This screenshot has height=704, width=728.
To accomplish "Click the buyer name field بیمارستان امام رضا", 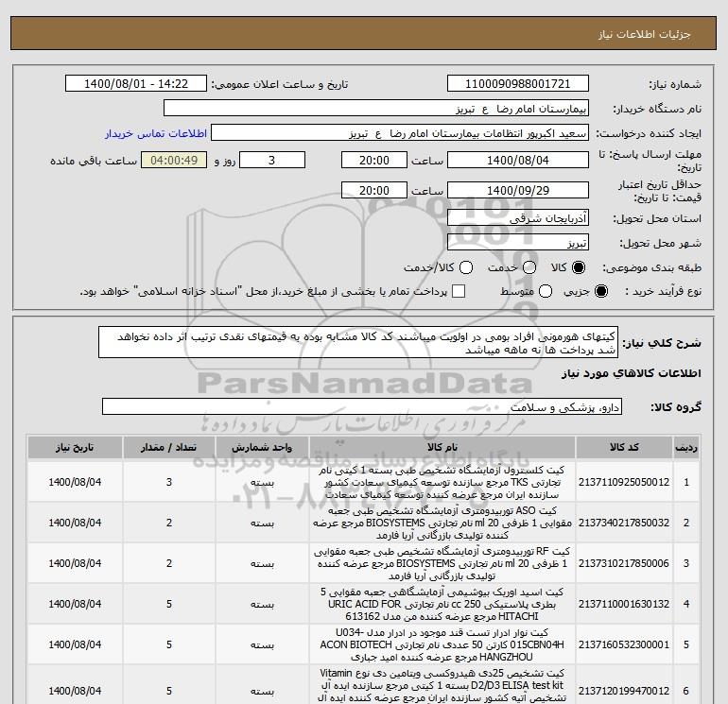I will [376, 109].
